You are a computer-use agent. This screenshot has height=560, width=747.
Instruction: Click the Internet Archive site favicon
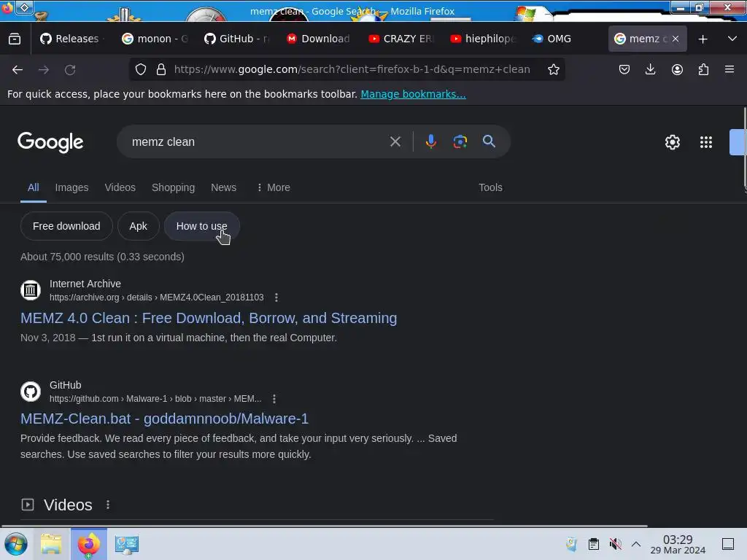pos(31,289)
